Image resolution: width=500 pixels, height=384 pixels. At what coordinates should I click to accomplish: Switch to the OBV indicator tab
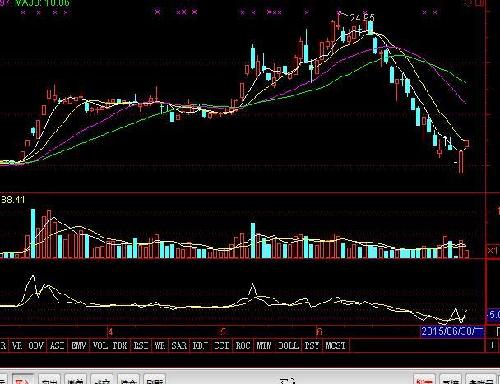(x=36, y=345)
